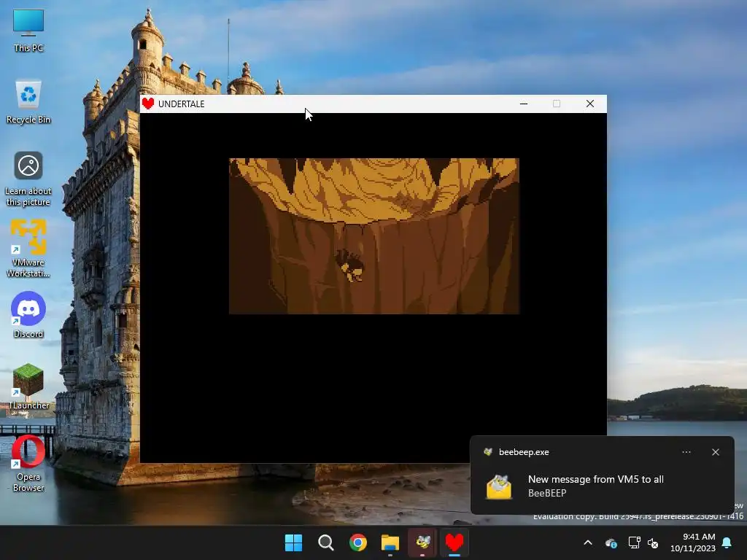Open taskbar Search
The image size is (747, 560).
tap(326, 542)
